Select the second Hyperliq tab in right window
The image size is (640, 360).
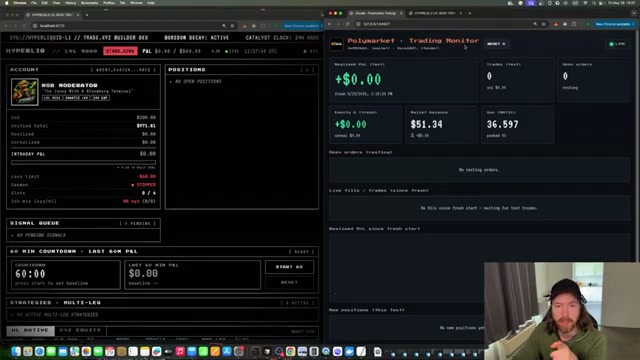[x=435, y=13]
